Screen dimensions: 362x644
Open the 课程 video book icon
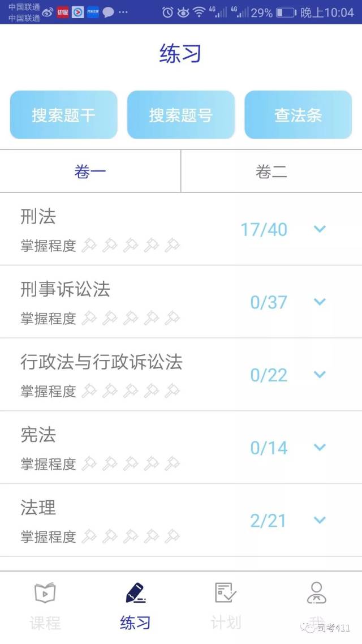tap(45, 593)
